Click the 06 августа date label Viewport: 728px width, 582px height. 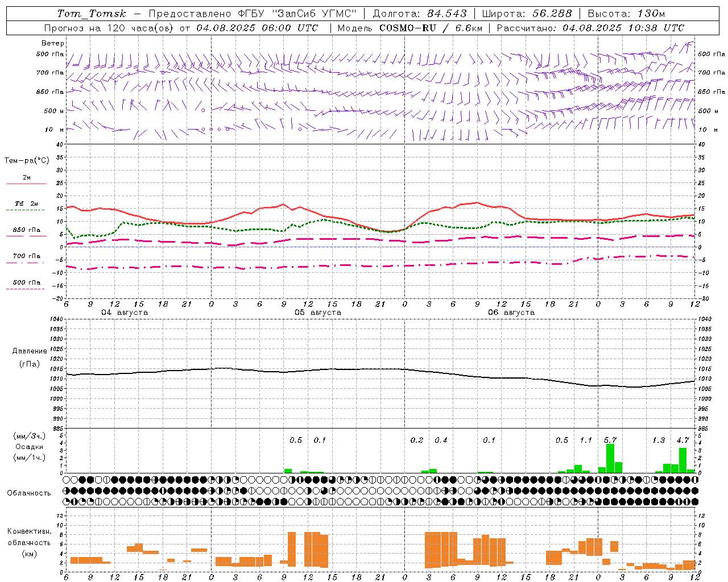coord(511,313)
